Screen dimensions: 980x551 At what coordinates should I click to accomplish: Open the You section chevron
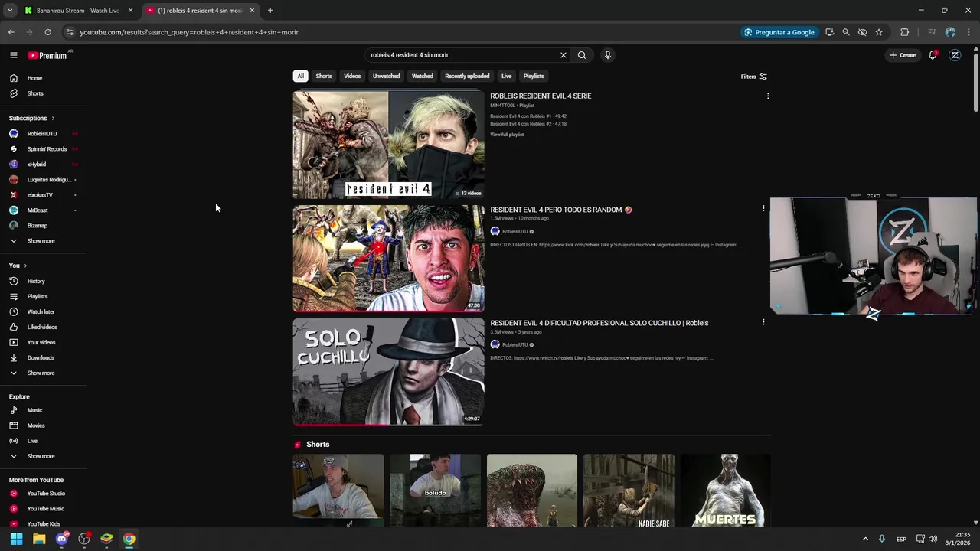[25, 266]
